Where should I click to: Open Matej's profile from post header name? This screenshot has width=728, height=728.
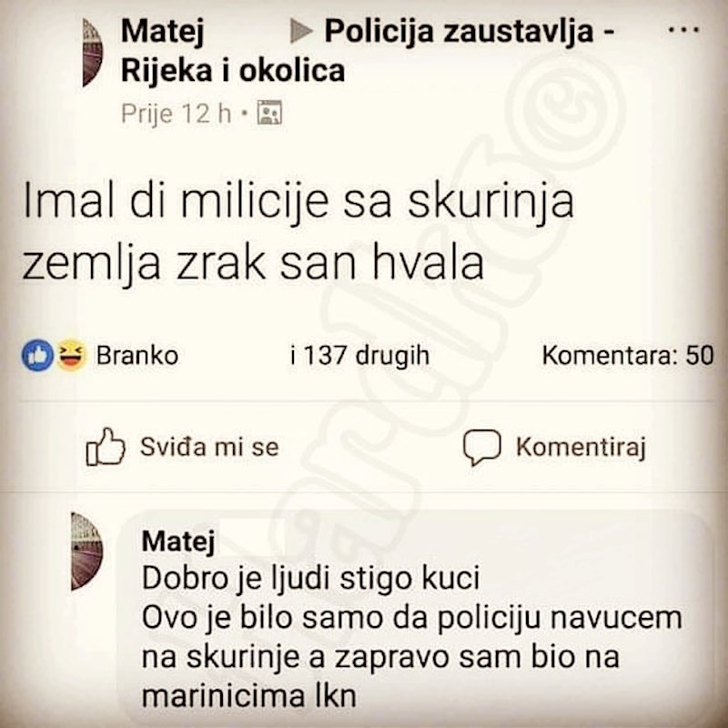pyautogui.click(x=162, y=32)
